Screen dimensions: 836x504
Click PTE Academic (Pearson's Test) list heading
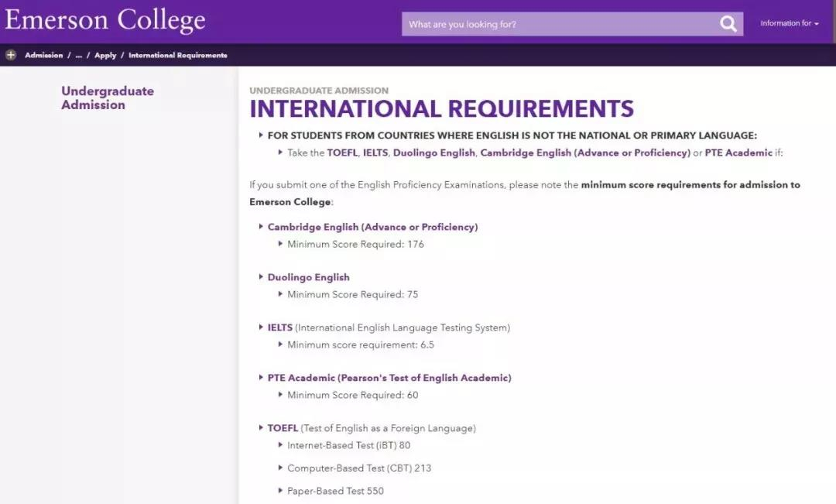point(389,378)
